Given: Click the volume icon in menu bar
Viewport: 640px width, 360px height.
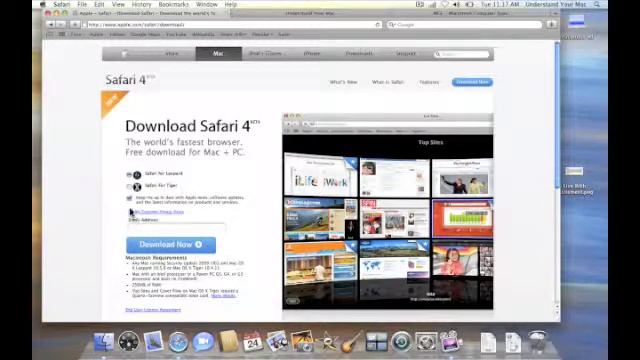Looking at the screenshot, I should [x=456, y=4].
